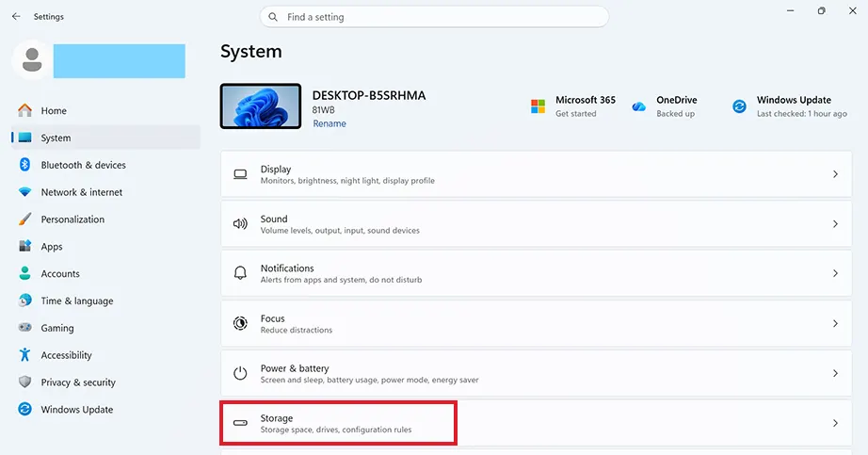Viewport: 868px width, 455px height.
Task: Click the Windows Update sync icon in header
Action: (739, 106)
